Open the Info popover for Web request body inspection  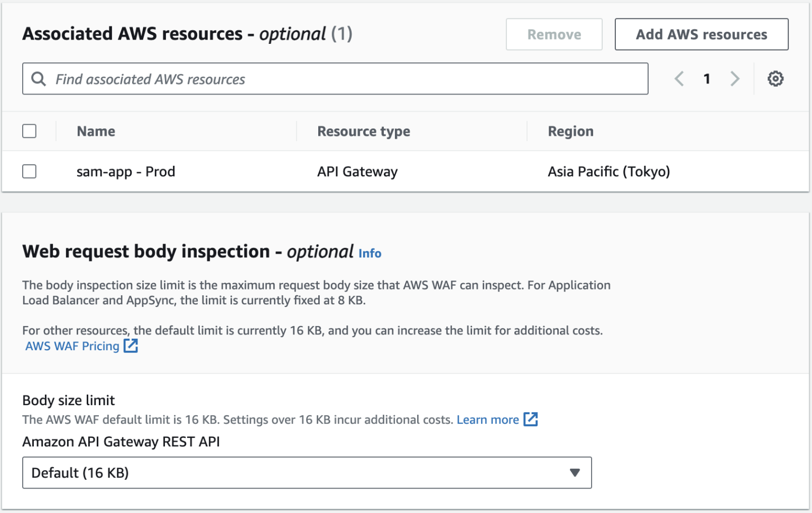[370, 253]
